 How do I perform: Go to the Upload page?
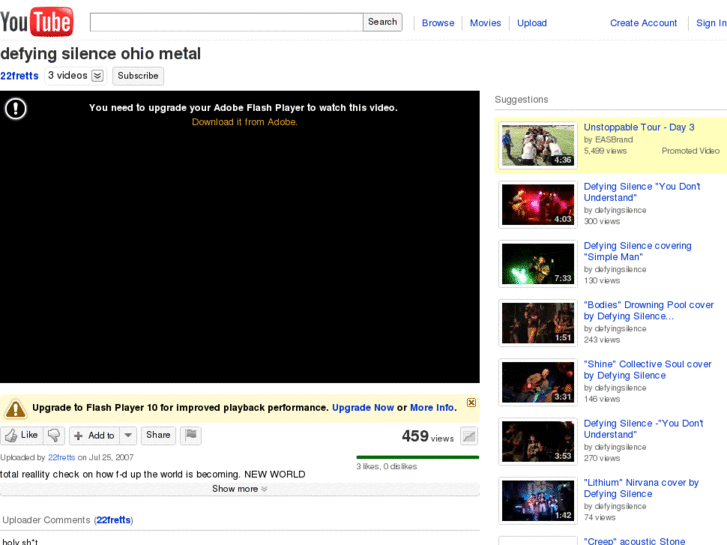click(x=532, y=23)
